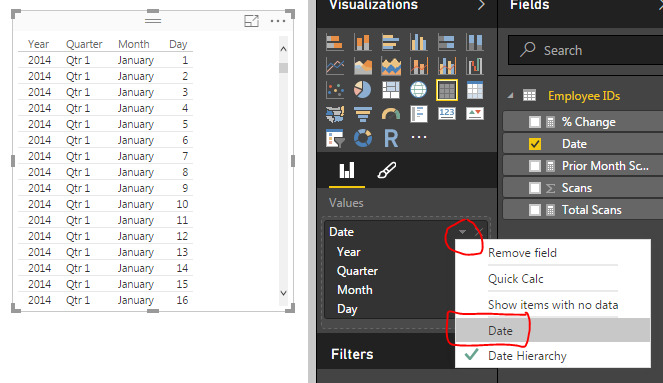Switch to the Format paintbrush tab
This screenshot has width=663, height=383.
(386, 171)
